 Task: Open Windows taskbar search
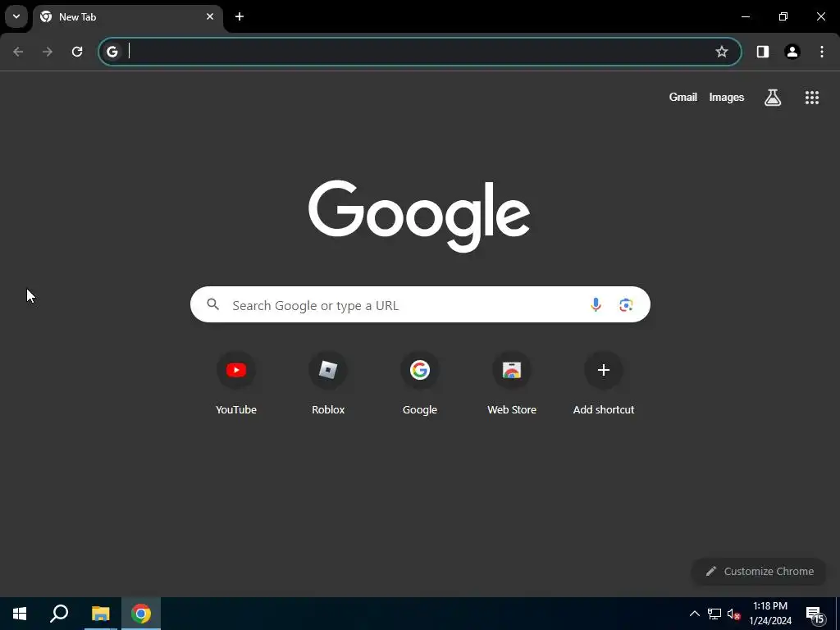[59, 614]
